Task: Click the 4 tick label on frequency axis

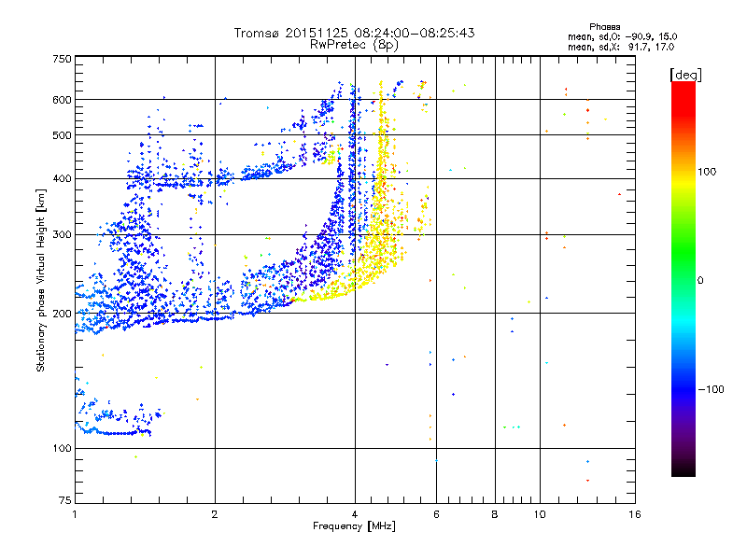Action: 355,514
